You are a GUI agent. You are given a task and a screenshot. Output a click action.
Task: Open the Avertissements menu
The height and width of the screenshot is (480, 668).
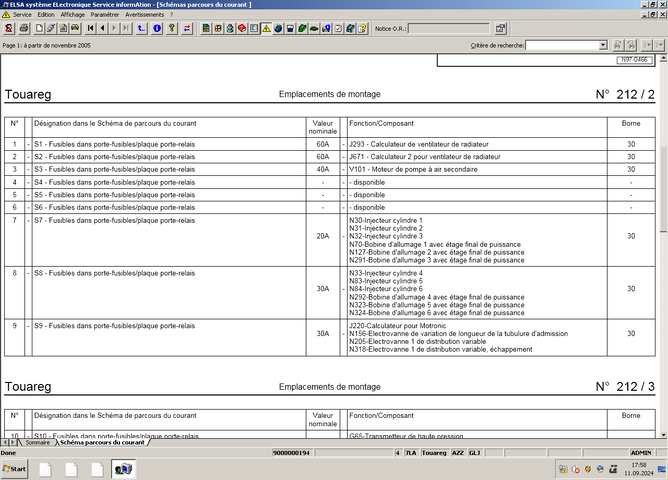pyautogui.click(x=144, y=14)
